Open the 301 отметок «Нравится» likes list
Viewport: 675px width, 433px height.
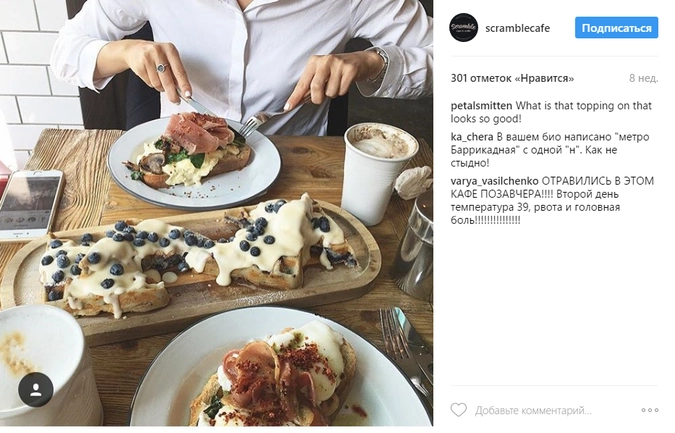pyautogui.click(x=512, y=78)
